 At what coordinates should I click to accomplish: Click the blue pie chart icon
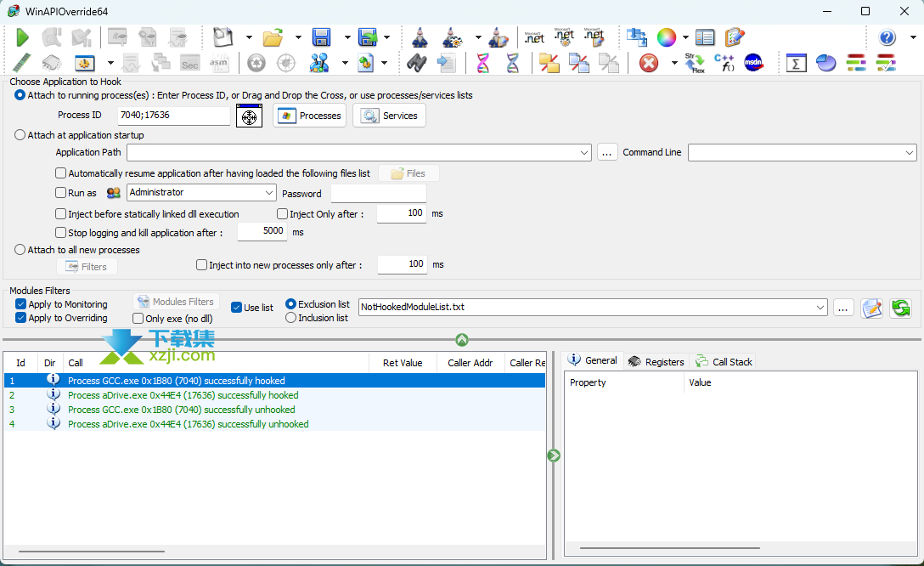click(x=826, y=63)
